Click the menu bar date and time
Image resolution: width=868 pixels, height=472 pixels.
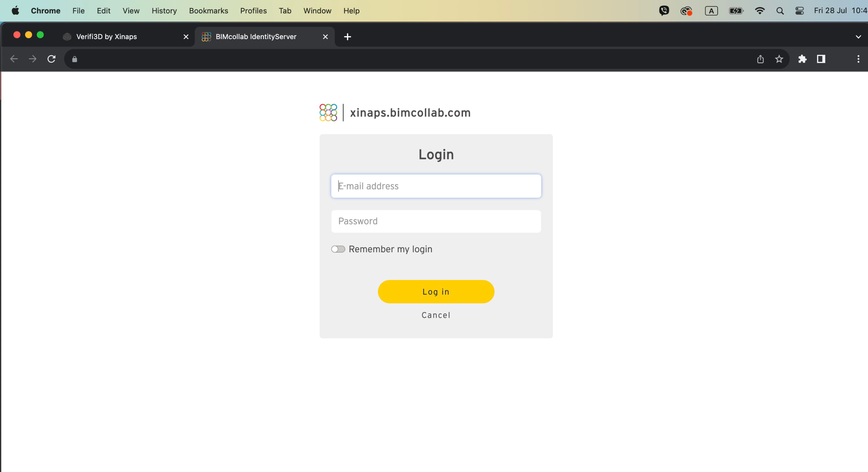[x=840, y=11]
